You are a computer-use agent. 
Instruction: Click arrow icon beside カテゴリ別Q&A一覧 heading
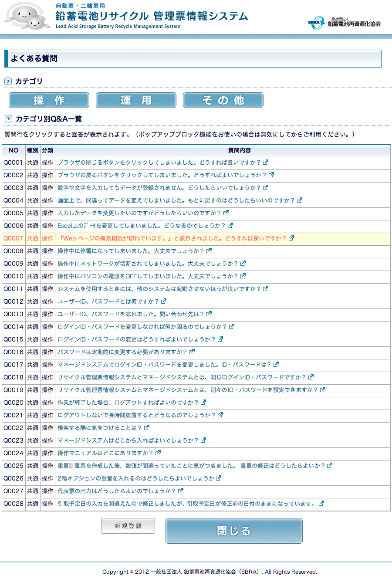[8, 119]
